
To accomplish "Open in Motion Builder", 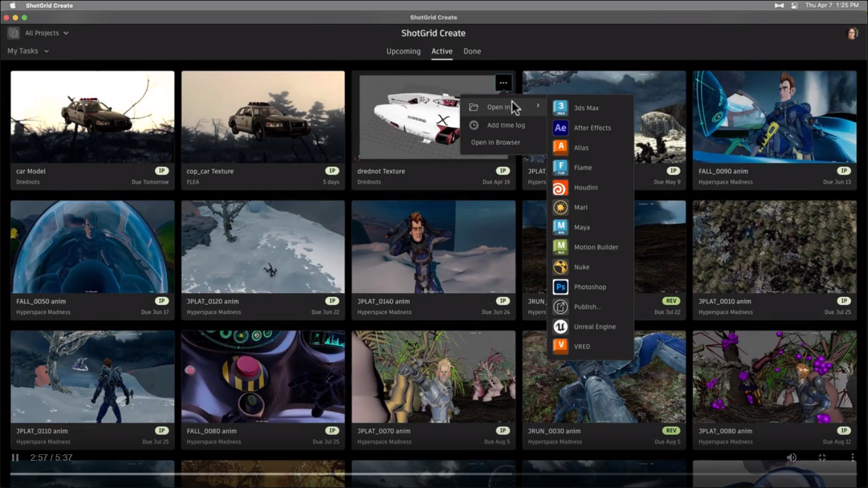I will pyautogui.click(x=590, y=247).
